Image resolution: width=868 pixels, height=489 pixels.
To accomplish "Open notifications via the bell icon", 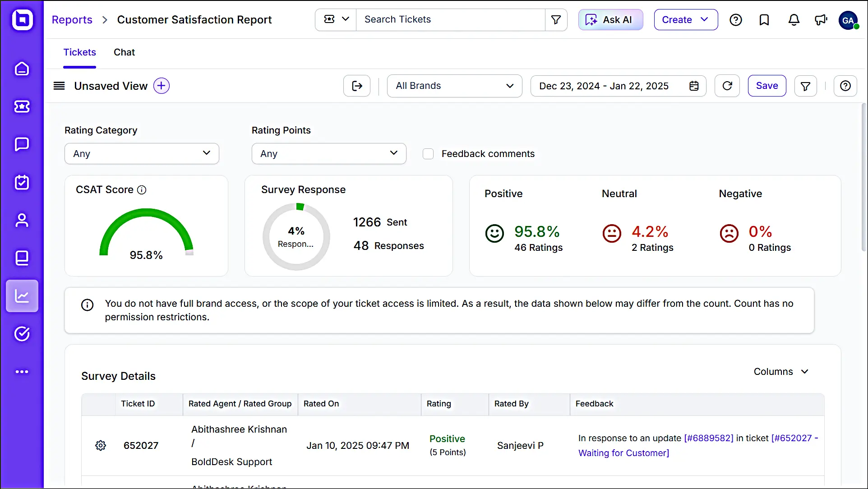I will coord(794,20).
